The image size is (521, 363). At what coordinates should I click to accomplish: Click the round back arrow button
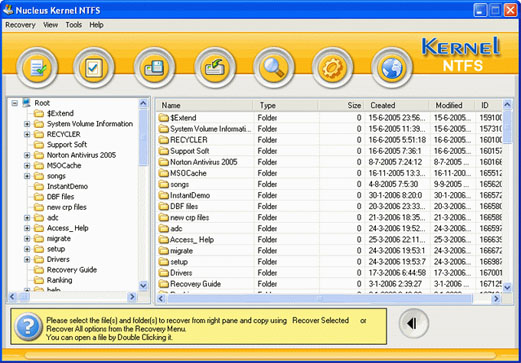414,323
